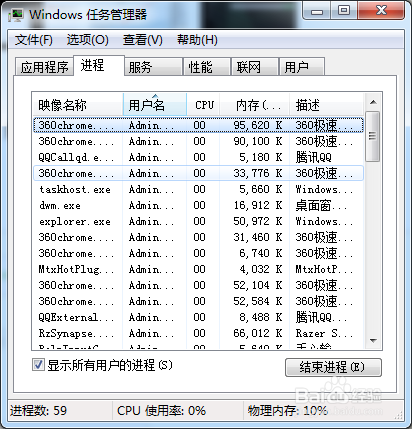The width and height of the screenshot is (412, 429).
Task: Open the 帮助(H) menu
Action: [197, 40]
